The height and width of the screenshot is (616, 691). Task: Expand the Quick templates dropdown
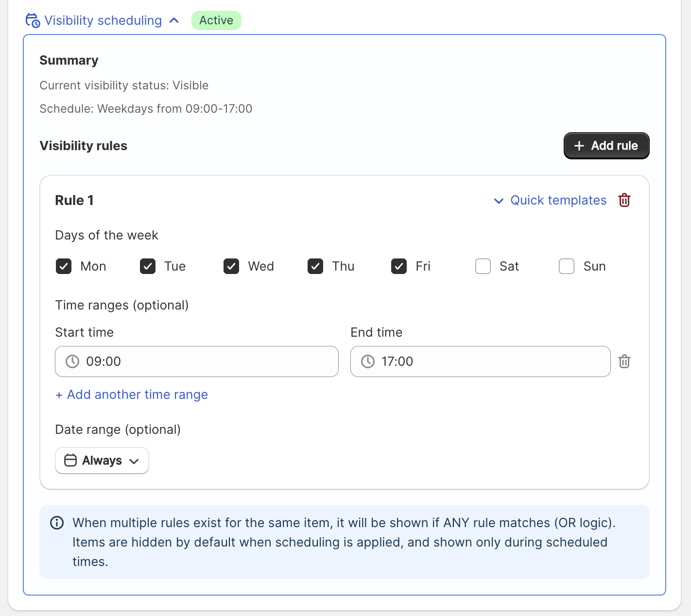(550, 200)
